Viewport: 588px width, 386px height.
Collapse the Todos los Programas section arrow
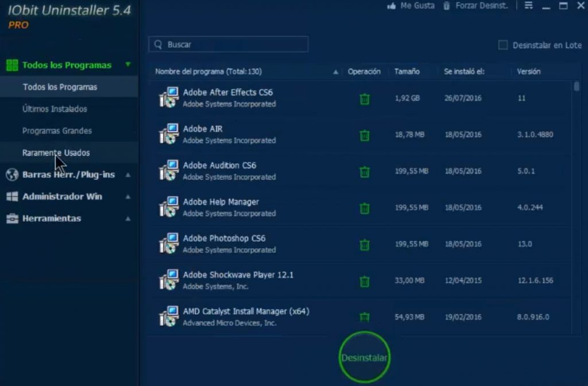coord(128,64)
